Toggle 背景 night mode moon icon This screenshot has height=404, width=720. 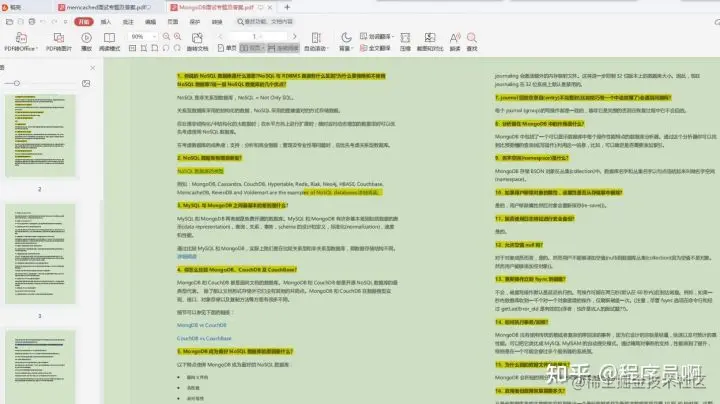pos(346,37)
